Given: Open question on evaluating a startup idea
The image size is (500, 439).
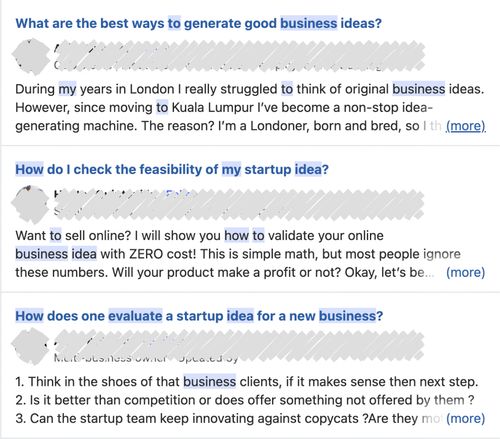Looking at the screenshot, I should point(199,316).
